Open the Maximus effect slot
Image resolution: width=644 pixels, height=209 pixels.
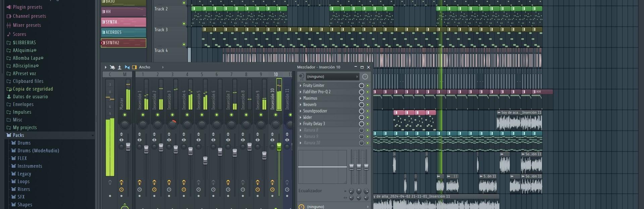(x=329, y=98)
